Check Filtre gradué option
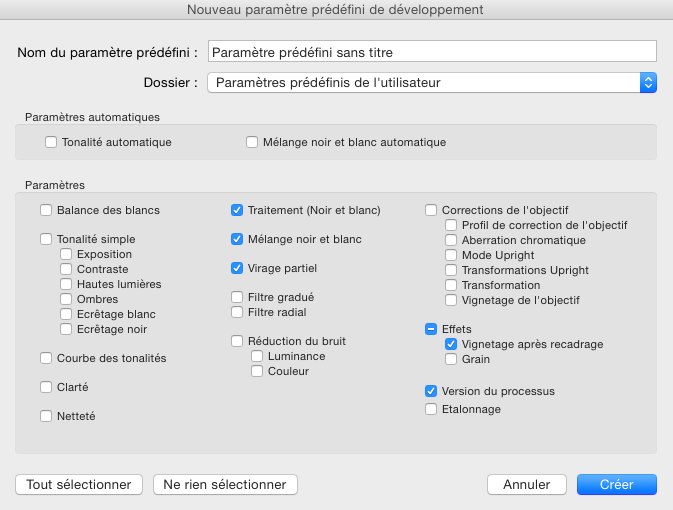The height and width of the screenshot is (510, 673). tap(237, 297)
